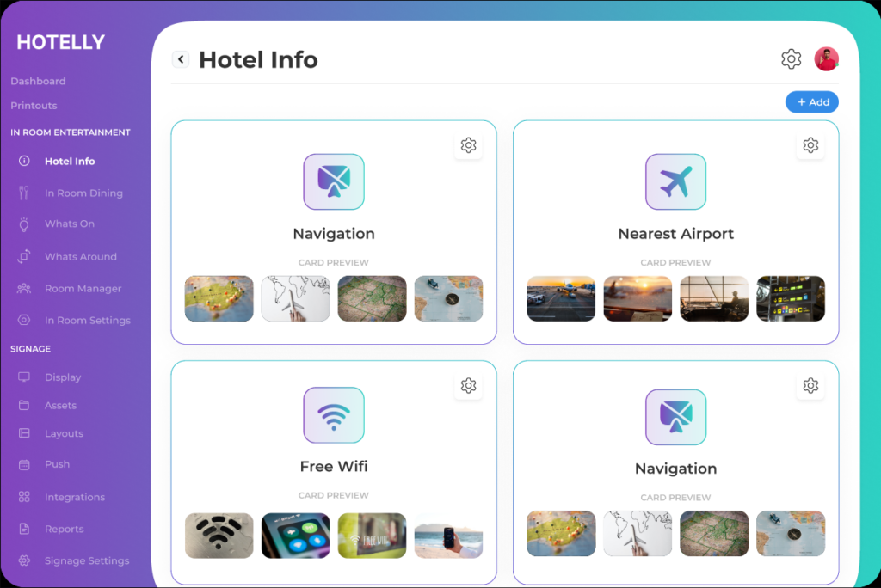This screenshot has height=588, width=881.
Task: Open the user profile avatar
Action: [x=826, y=59]
